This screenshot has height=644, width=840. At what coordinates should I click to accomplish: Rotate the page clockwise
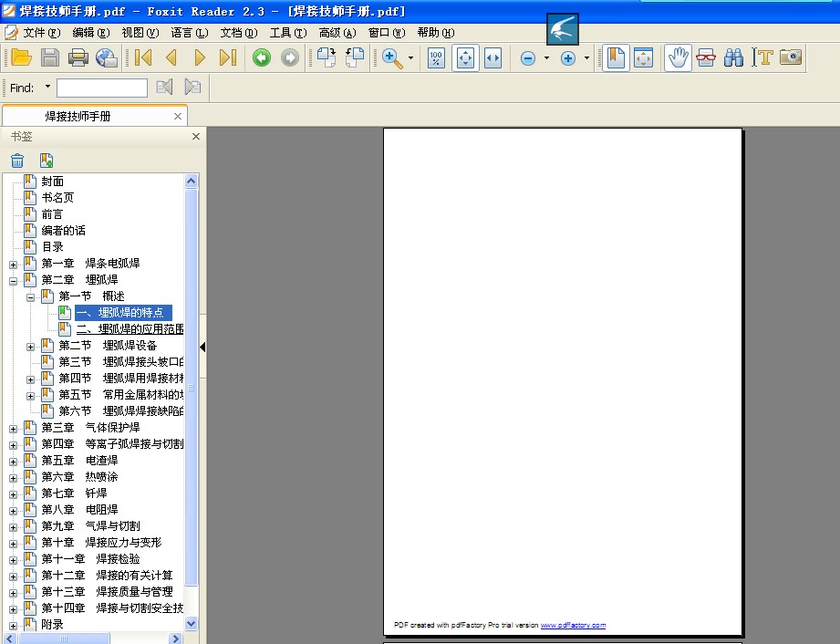327,57
